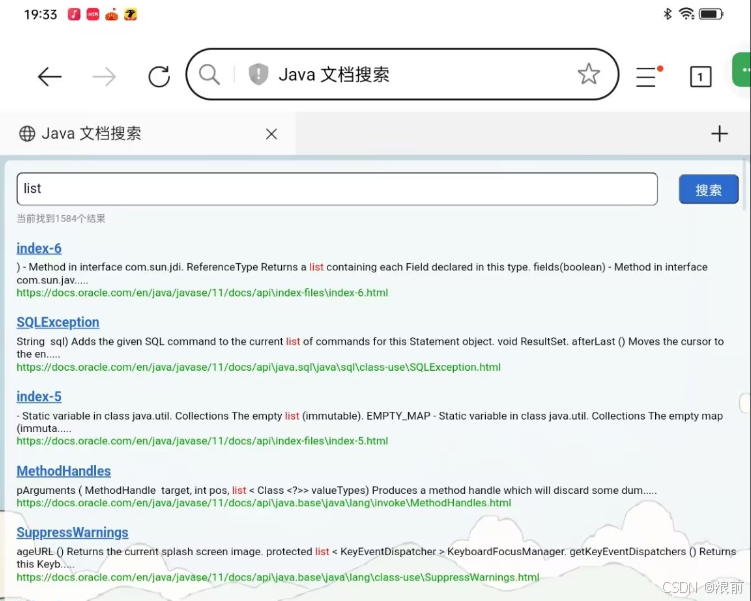Image resolution: width=751 pixels, height=601 pixels.
Task: Click the SQLException description snippet text
Action: (370, 348)
